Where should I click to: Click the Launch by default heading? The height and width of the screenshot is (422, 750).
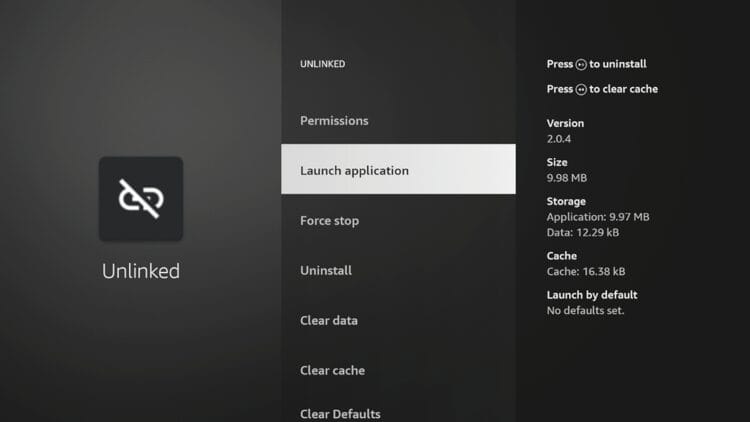pyautogui.click(x=591, y=295)
